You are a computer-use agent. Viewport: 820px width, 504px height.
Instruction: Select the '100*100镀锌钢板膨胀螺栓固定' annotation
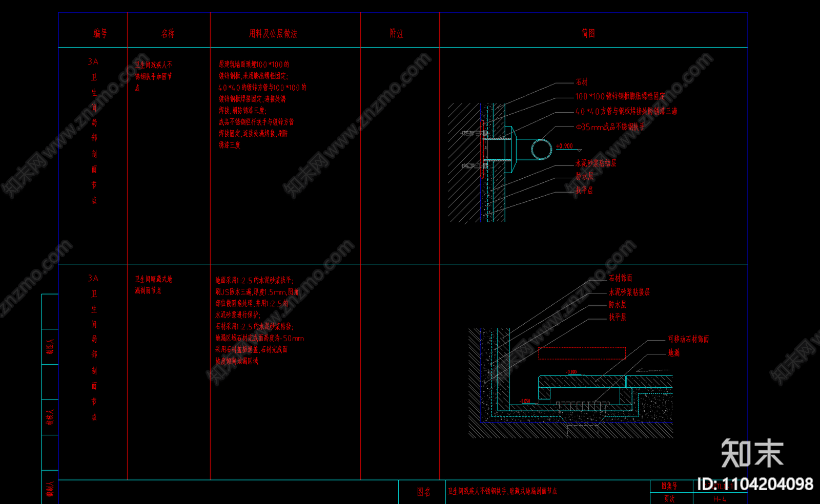620,96
